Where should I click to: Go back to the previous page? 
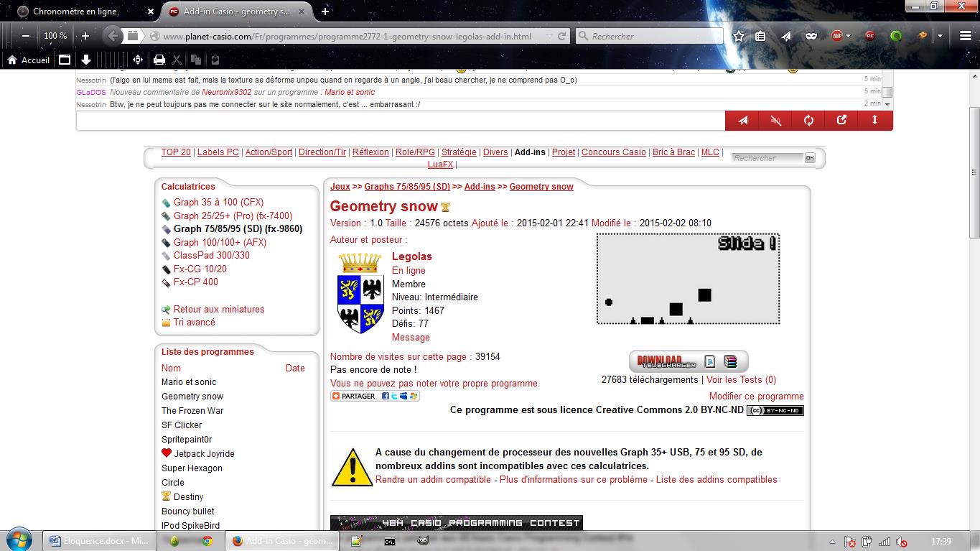click(112, 36)
